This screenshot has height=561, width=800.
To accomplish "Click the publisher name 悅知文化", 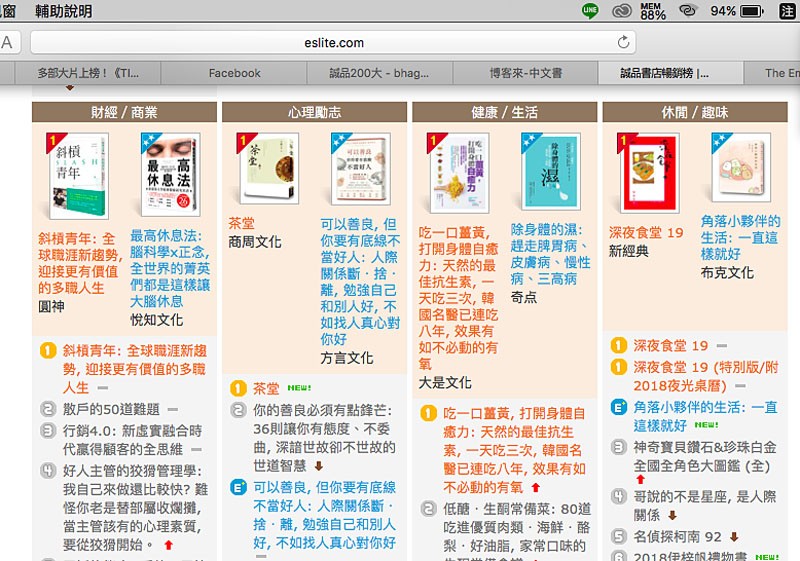I will point(156,320).
